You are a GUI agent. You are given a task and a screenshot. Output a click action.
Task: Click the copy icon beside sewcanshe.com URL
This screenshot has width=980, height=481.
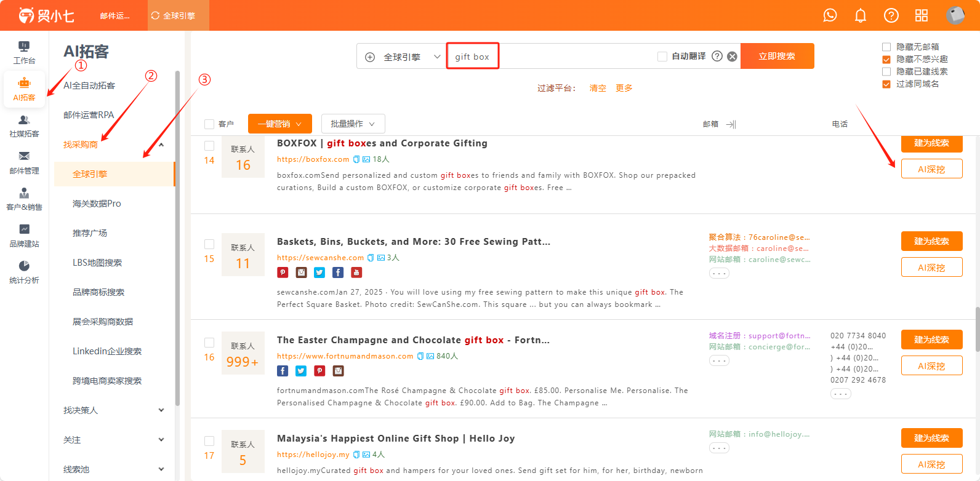coord(371,258)
